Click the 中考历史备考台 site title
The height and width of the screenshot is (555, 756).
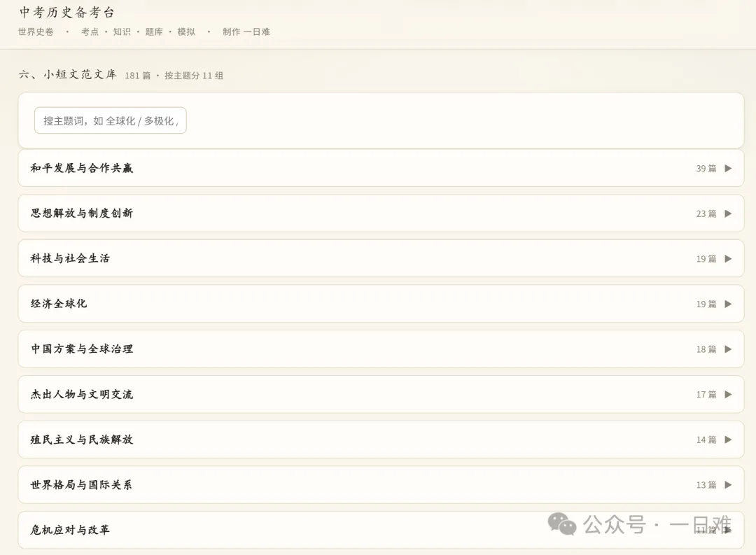(x=67, y=12)
